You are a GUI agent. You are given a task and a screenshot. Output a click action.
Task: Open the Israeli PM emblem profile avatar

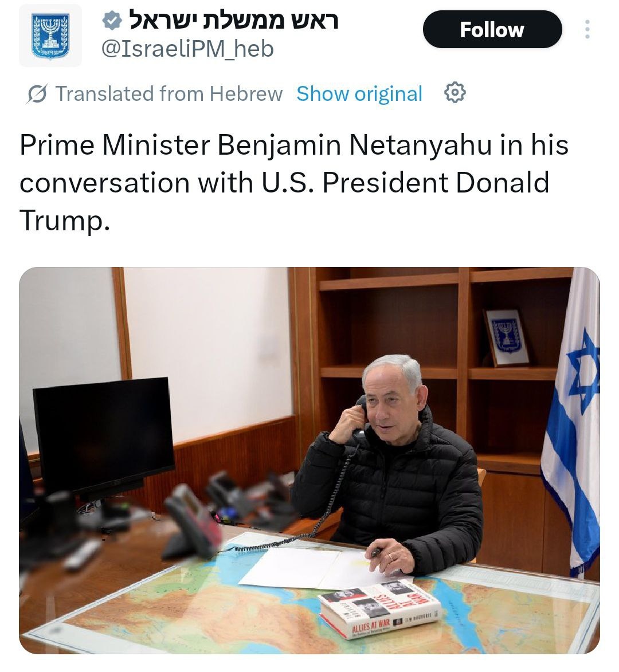[50, 36]
